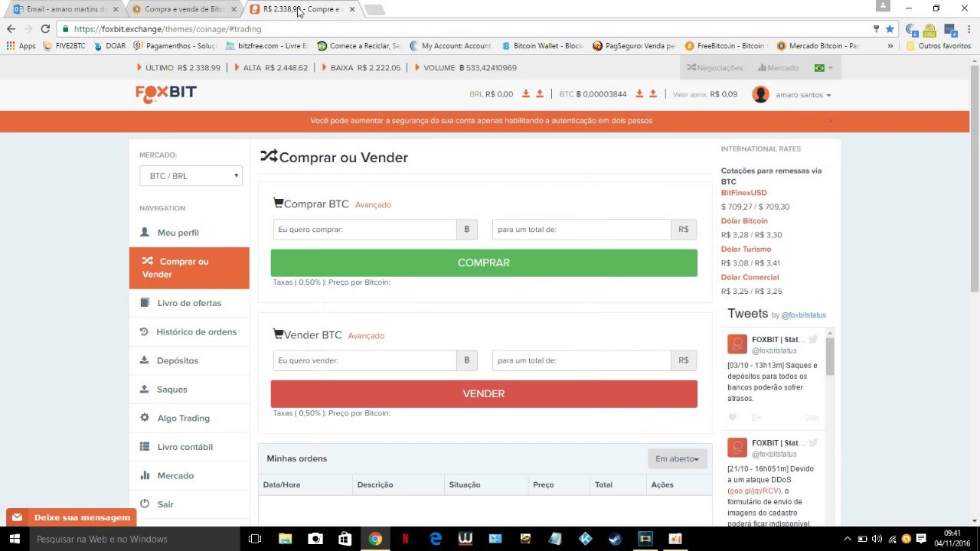Switch to Negociações view
980x551 pixels.
click(x=714, y=68)
